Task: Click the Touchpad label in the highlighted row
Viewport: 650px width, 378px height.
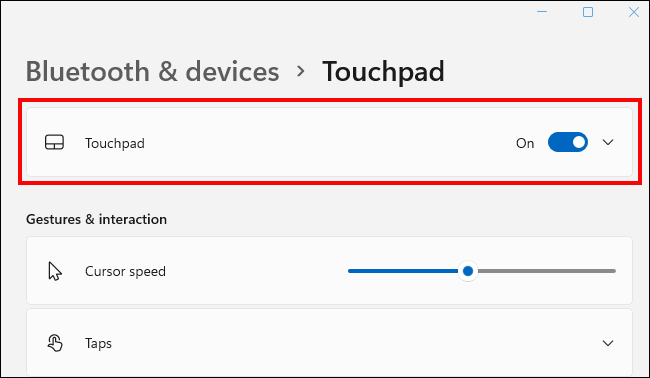Action: tap(115, 143)
